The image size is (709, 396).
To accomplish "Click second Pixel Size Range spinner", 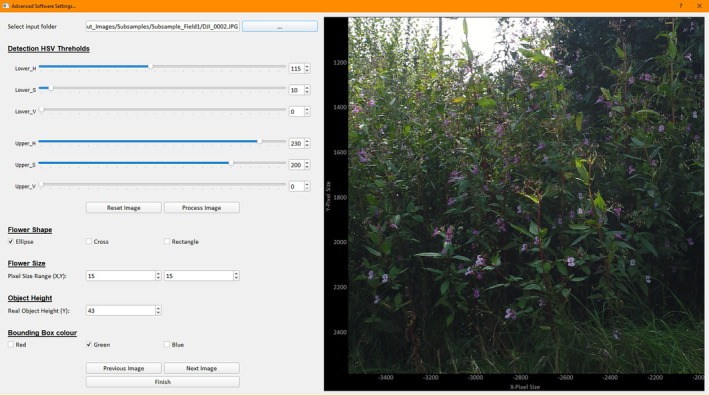I will click(236, 276).
